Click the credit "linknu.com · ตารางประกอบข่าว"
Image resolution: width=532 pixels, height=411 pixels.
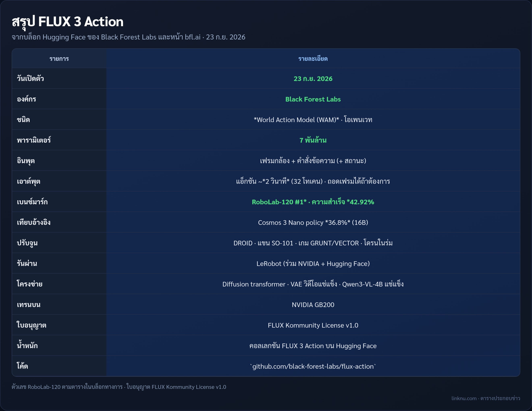(x=486, y=398)
